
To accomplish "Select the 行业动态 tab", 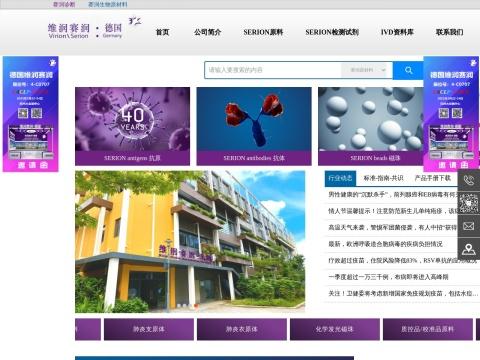I will tap(340, 178).
